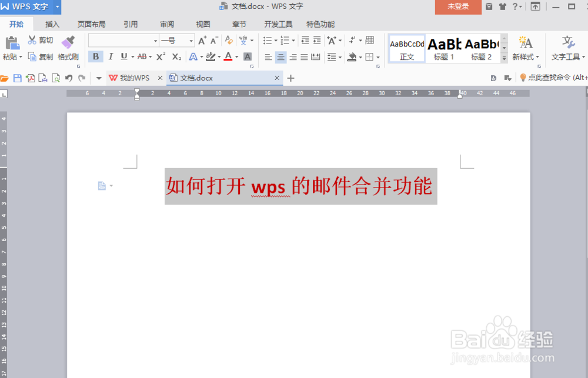588x378 pixels.
Task: Click the Cut (剪切) scissors button
Action: [41, 40]
